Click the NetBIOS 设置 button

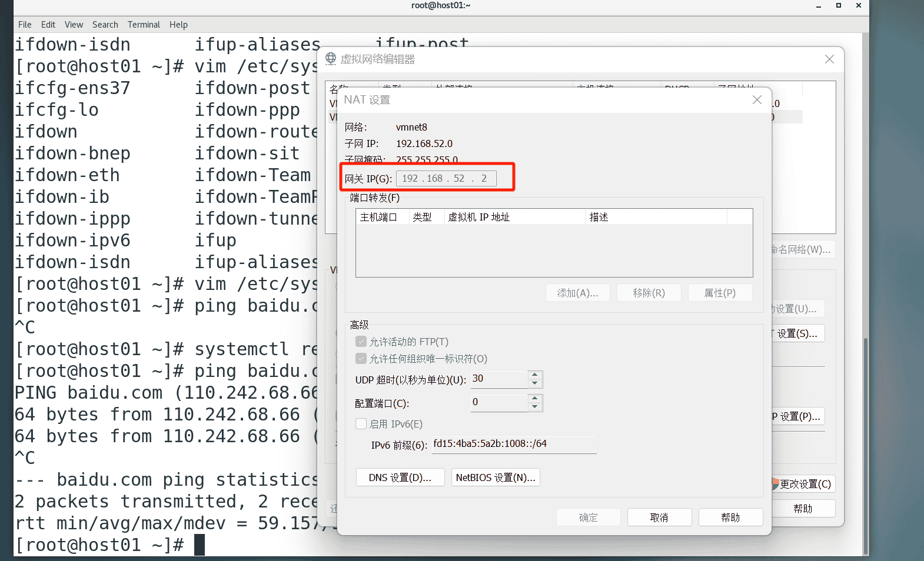[496, 477]
